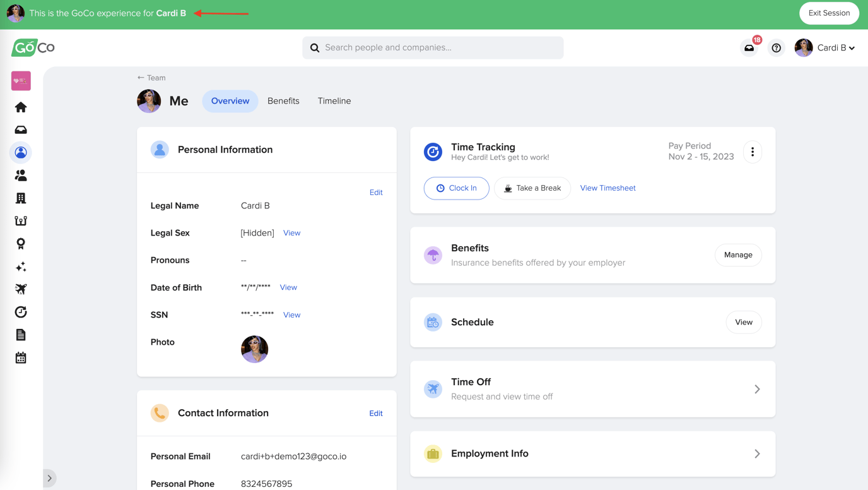Screen dimensions: 868x490
Task: Open the Home icon in the sidebar
Action: tap(20, 107)
